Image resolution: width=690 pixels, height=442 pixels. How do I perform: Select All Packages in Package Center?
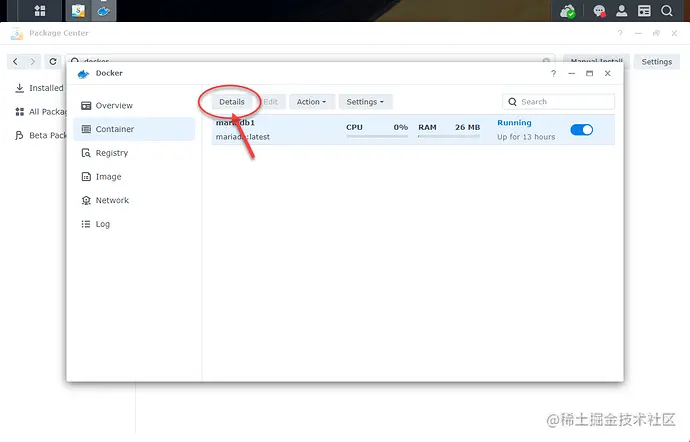(39, 112)
